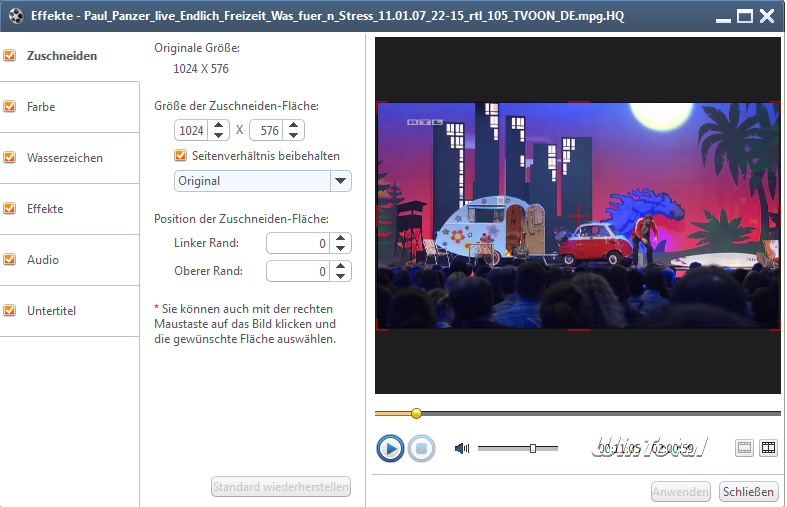Uncheck Seitenverhältnis beibehalten
This screenshot has width=787, height=507.
click(x=180, y=156)
